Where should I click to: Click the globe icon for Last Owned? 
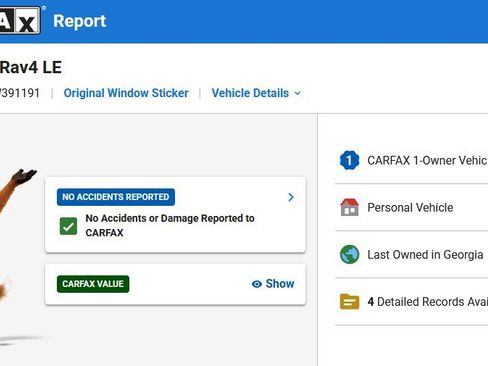coord(349,254)
